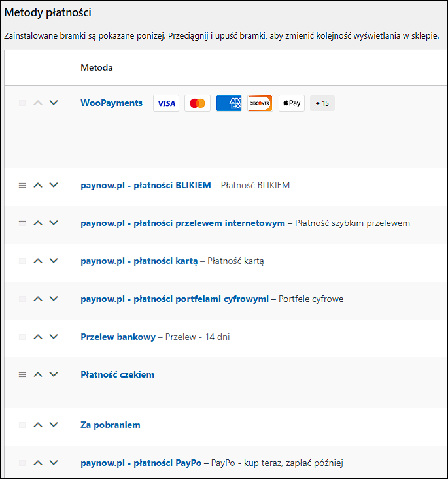
Task: Open paynow.pl przelewem internetowym settings
Action: 182,223
